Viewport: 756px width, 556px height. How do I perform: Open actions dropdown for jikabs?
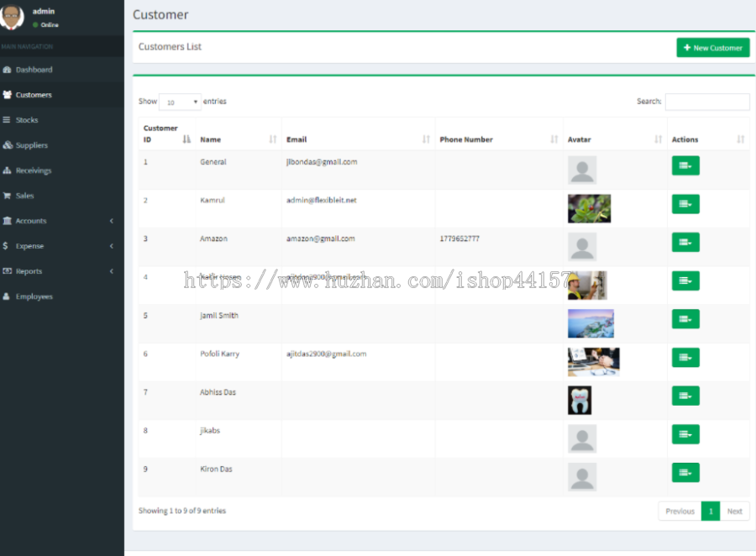tap(685, 434)
